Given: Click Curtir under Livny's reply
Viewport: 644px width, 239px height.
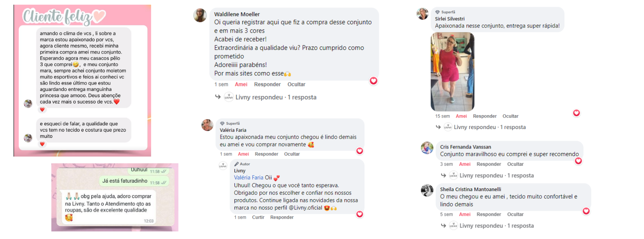Looking at the screenshot, I should click(x=258, y=217).
